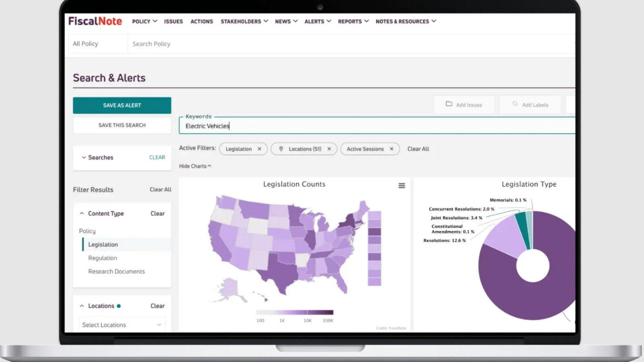Collapse the Content Type section
The image size is (644, 362).
coord(82,213)
